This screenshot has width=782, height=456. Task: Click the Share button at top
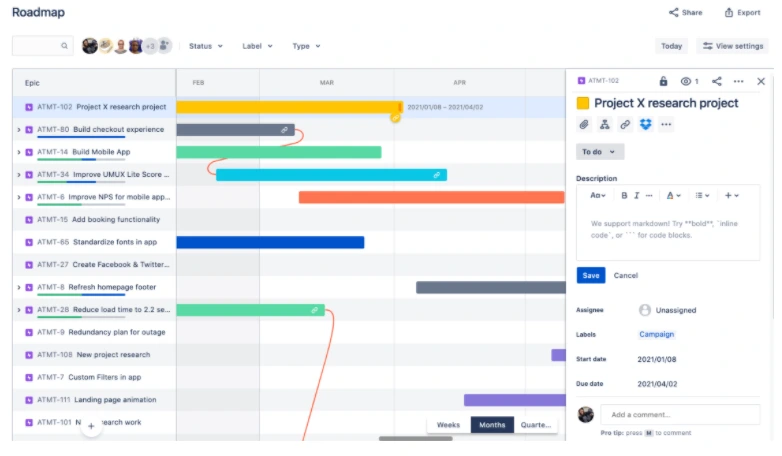(x=685, y=12)
